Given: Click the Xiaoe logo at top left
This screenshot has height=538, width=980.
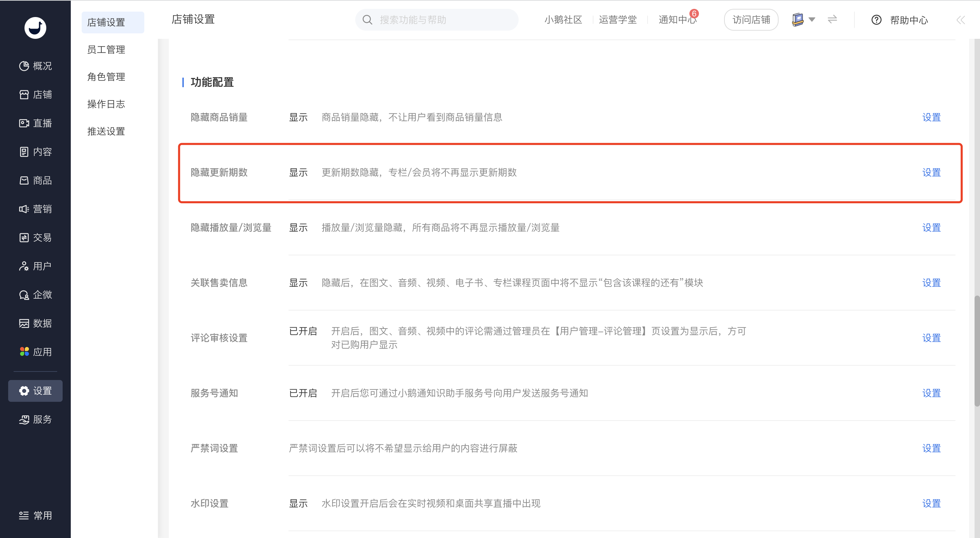Looking at the screenshot, I should (35, 28).
